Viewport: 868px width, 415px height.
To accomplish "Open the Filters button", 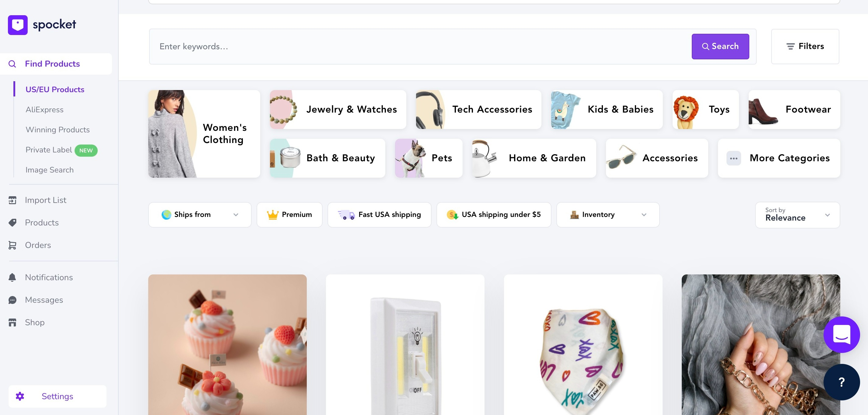I will click(x=805, y=47).
